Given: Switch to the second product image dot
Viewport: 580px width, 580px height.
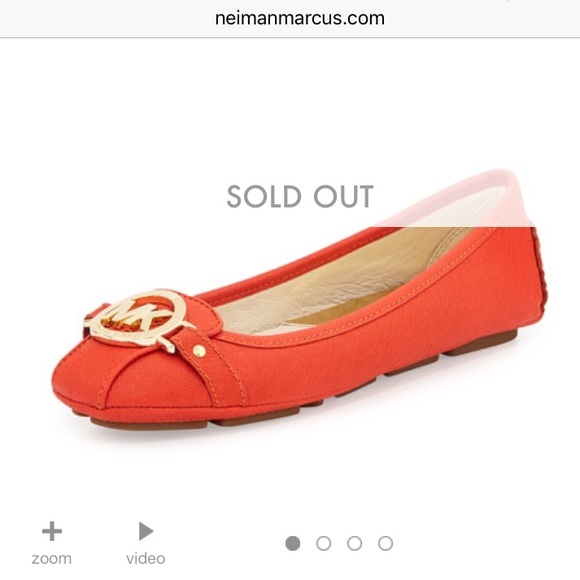Looking at the screenshot, I should coord(324,543).
